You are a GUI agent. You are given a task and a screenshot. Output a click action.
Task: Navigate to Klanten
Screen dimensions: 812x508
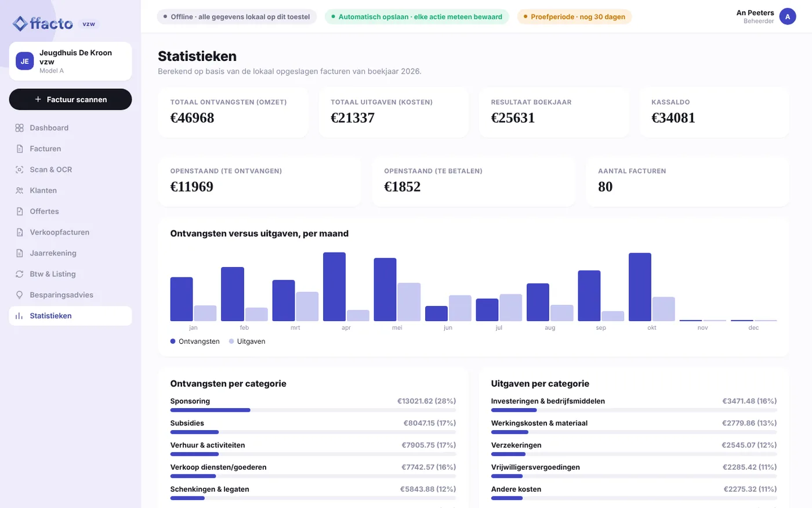pos(70,190)
